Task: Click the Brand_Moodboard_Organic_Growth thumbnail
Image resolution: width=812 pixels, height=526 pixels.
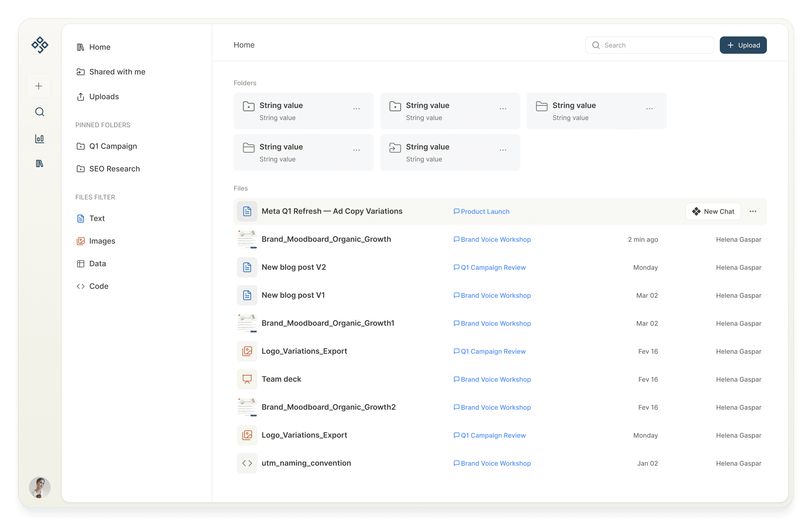Action: (247, 239)
